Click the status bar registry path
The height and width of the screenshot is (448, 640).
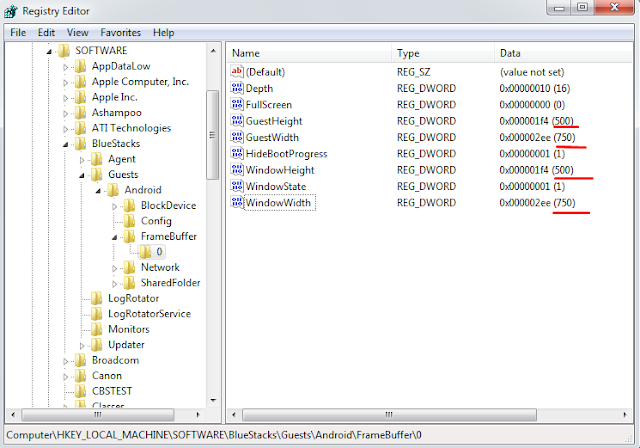214,435
